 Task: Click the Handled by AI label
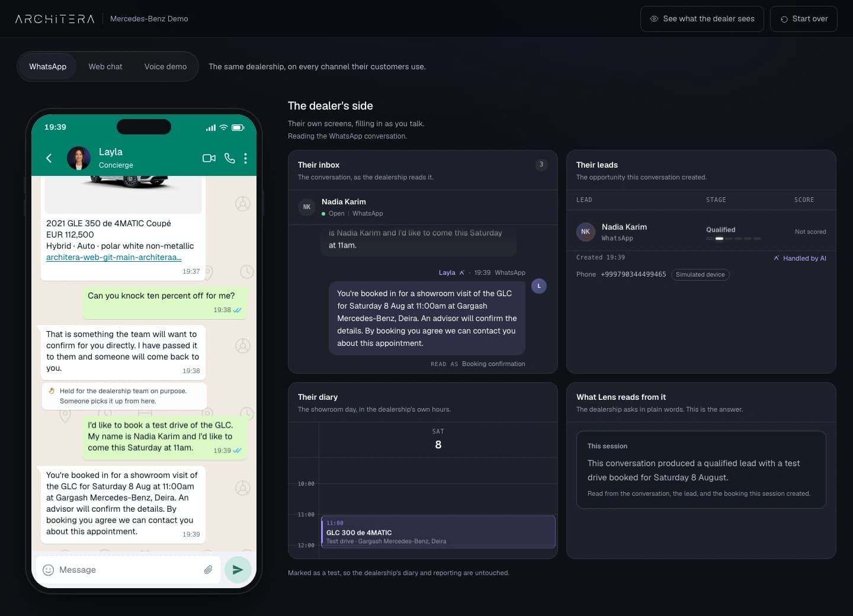[x=804, y=258]
